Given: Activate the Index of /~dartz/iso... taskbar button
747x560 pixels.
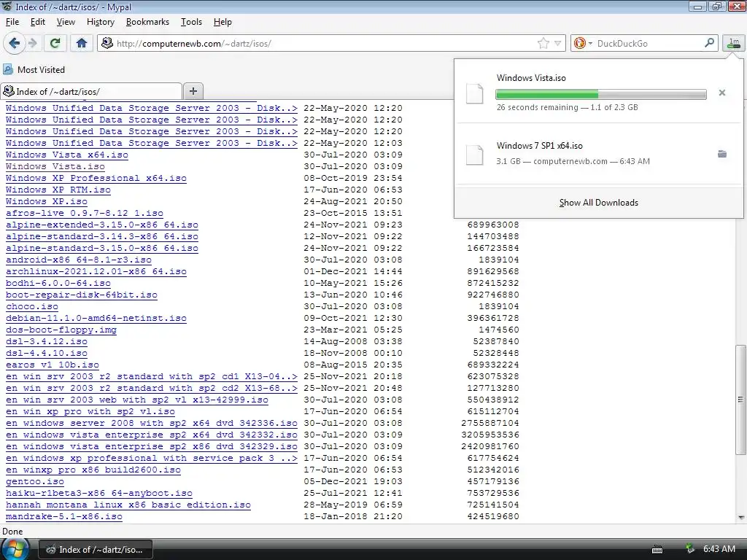Looking at the screenshot, I should point(96,550).
